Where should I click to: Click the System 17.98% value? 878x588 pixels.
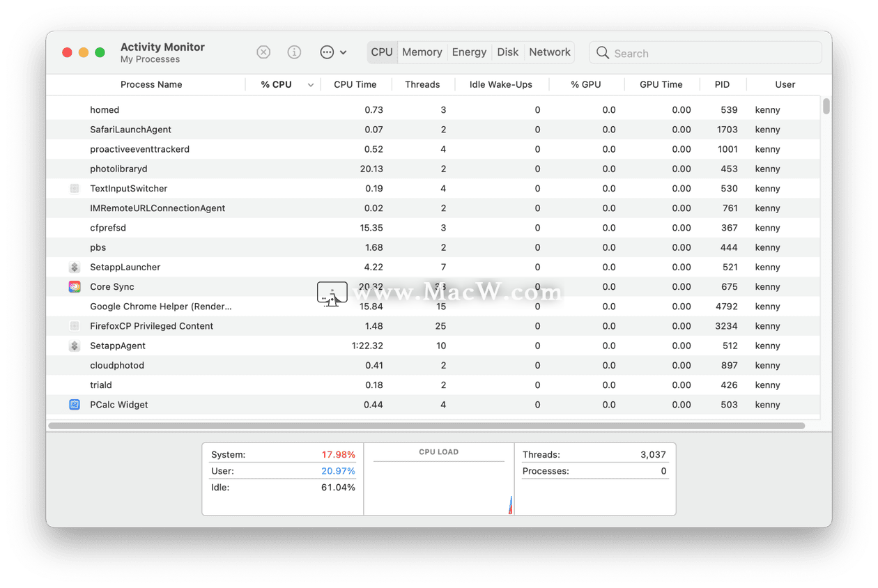tap(338, 455)
